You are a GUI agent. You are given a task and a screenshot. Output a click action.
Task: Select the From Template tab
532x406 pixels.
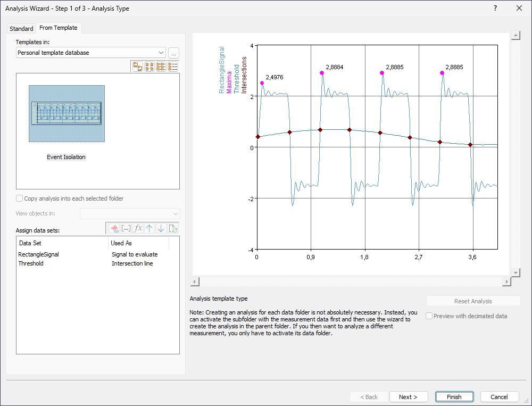[x=58, y=28]
